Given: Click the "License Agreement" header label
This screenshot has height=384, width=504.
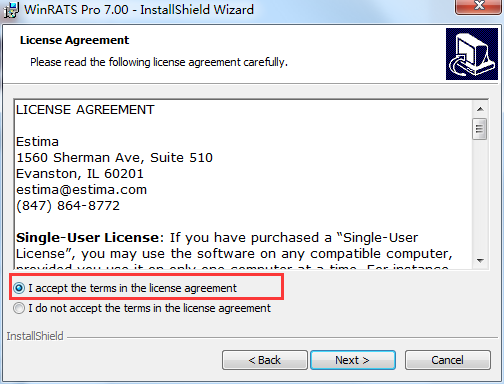Looking at the screenshot, I should (74, 40).
